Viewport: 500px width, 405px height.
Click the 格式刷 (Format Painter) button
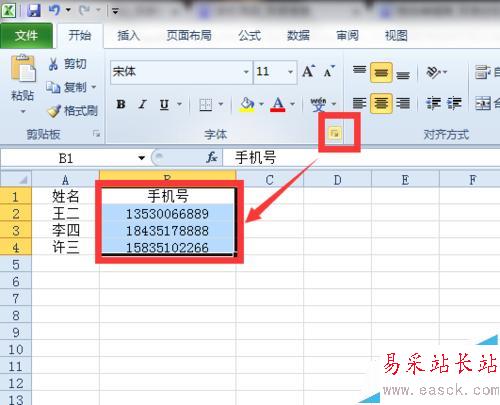(x=72, y=111)
